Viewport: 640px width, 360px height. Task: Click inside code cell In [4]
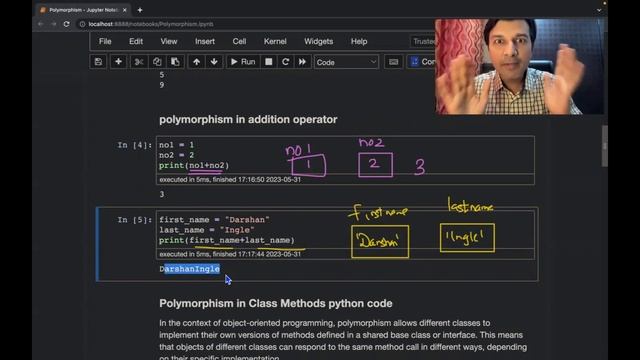[x=345, y=155]
